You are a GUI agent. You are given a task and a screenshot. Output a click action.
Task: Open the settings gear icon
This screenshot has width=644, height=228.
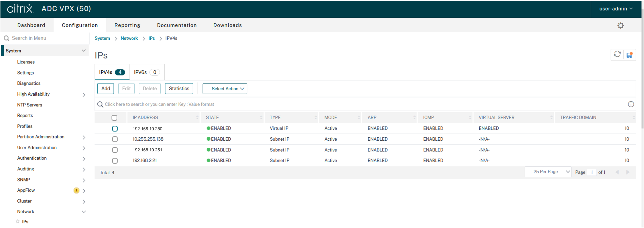(x=620, y=25)
